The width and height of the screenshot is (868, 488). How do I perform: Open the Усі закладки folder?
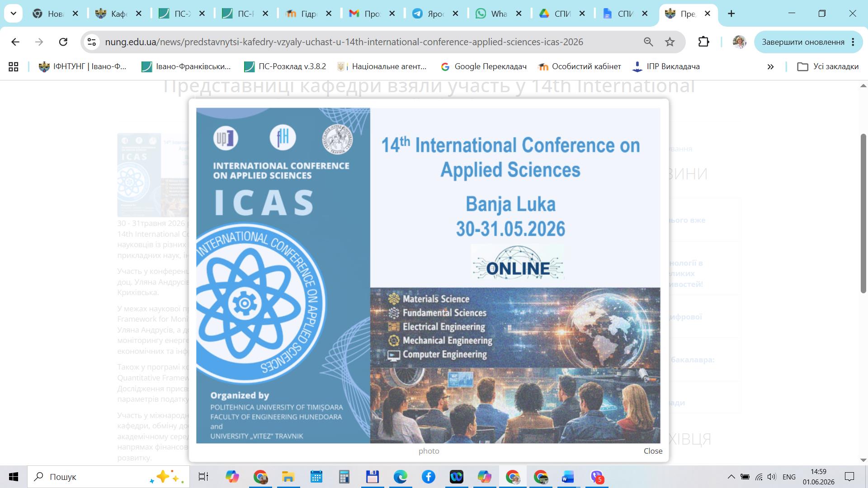[828, 66]
